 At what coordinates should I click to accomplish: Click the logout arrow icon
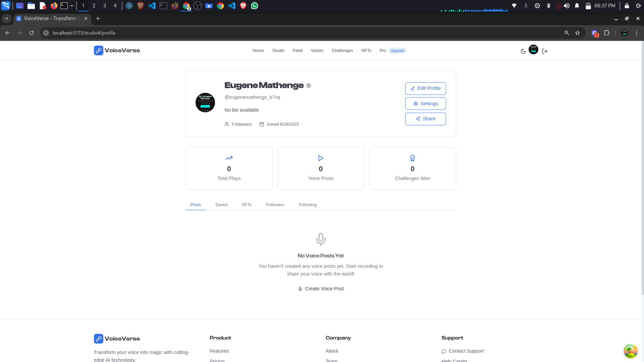(545, 51)
